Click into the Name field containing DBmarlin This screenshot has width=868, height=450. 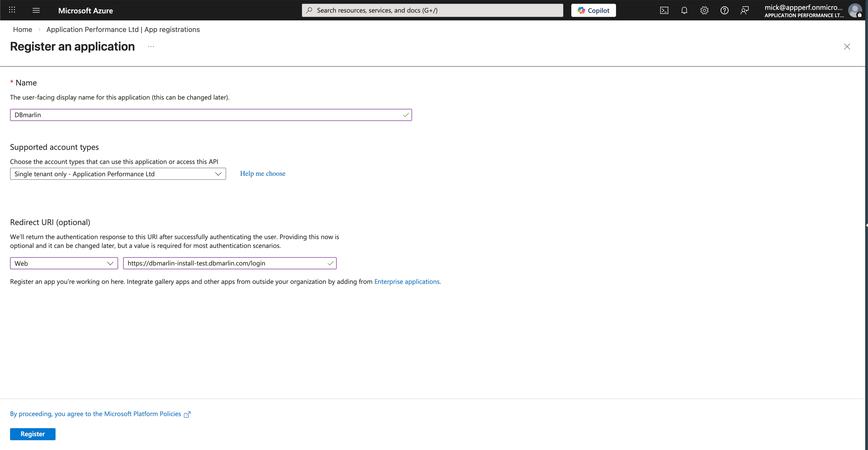click(x=206, y=115)
